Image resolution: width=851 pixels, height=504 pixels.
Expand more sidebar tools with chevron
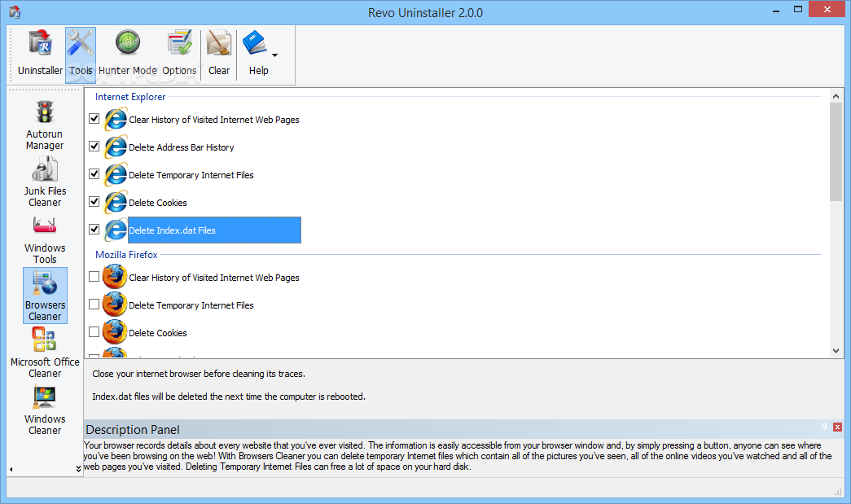pyautogui.click(x=78, y=469)
